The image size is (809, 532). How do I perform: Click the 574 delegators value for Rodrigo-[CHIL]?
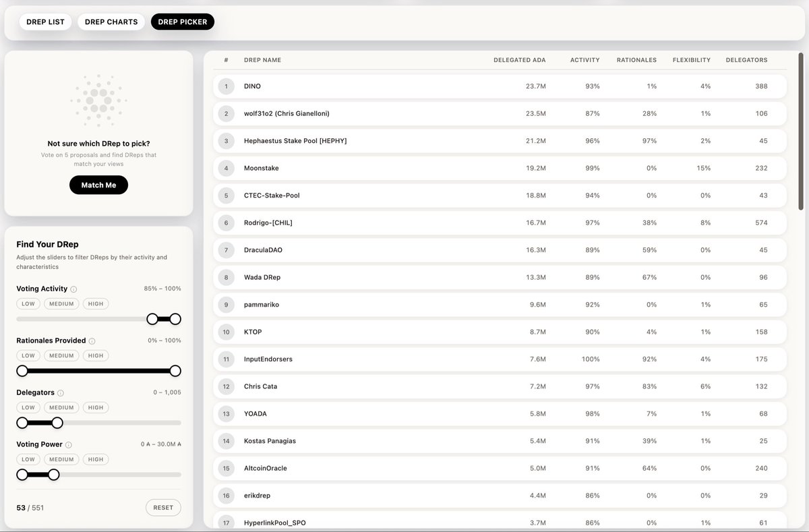click(762, 223)
